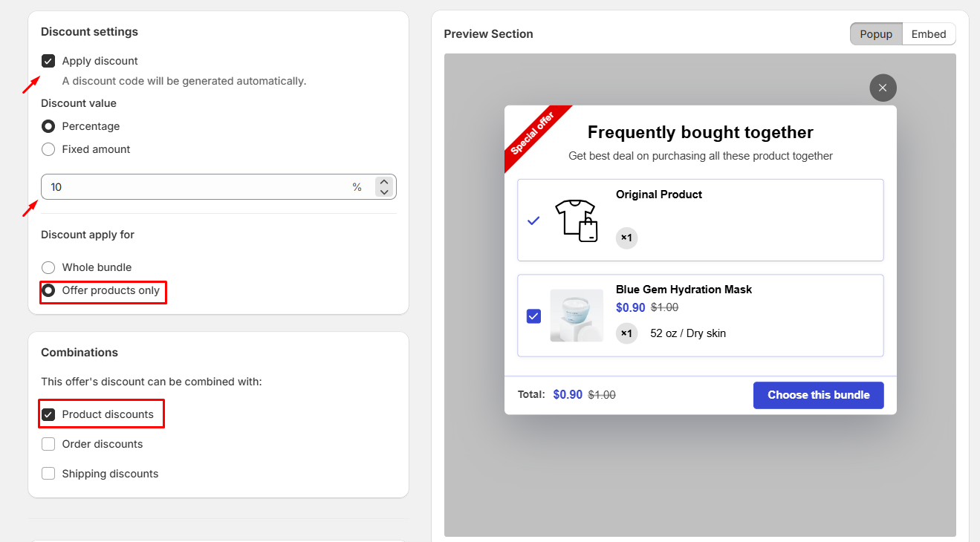Switch preview to Embed tab

coord(929,34)
